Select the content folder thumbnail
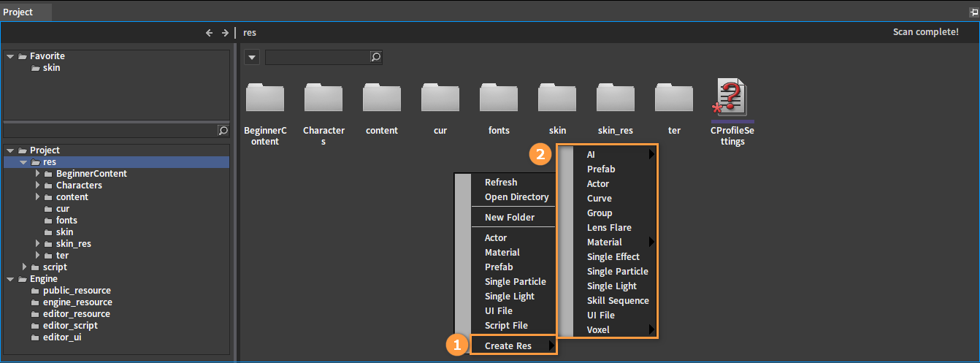The height and width of the screenshot is (363, 980). point(382,97)
